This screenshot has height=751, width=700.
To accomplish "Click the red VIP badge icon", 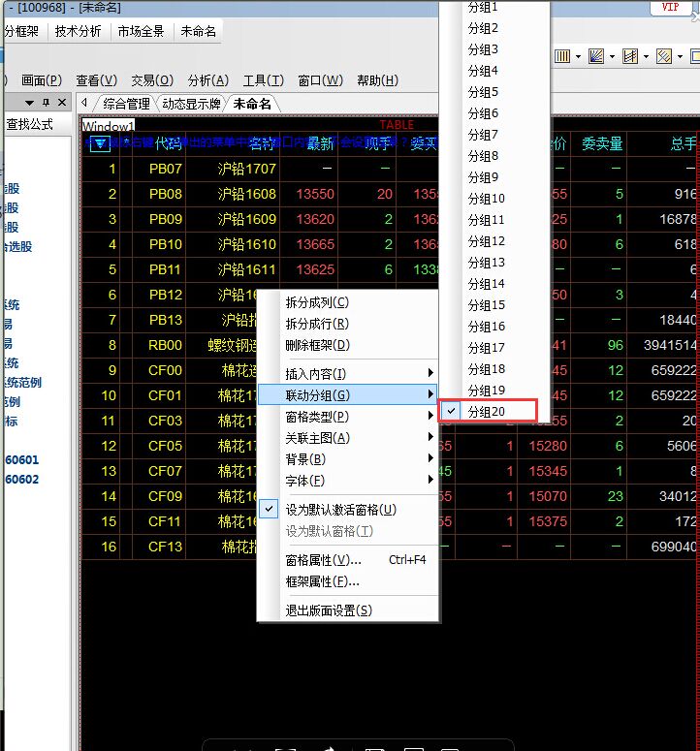I will point(670,8).
